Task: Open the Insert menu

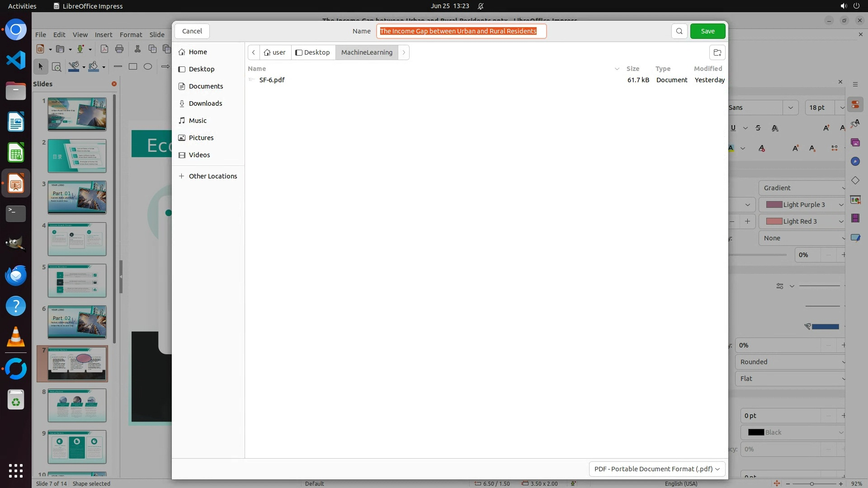Action: click(103, 35)
